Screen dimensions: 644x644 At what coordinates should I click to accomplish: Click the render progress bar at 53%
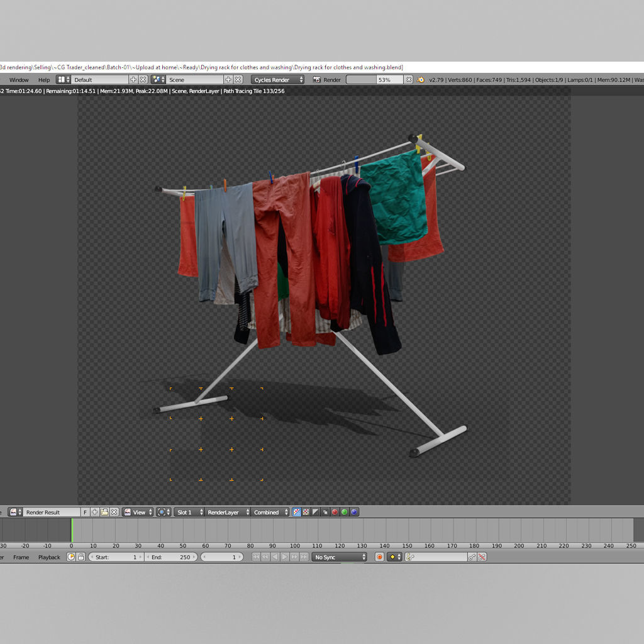[375, 80]
